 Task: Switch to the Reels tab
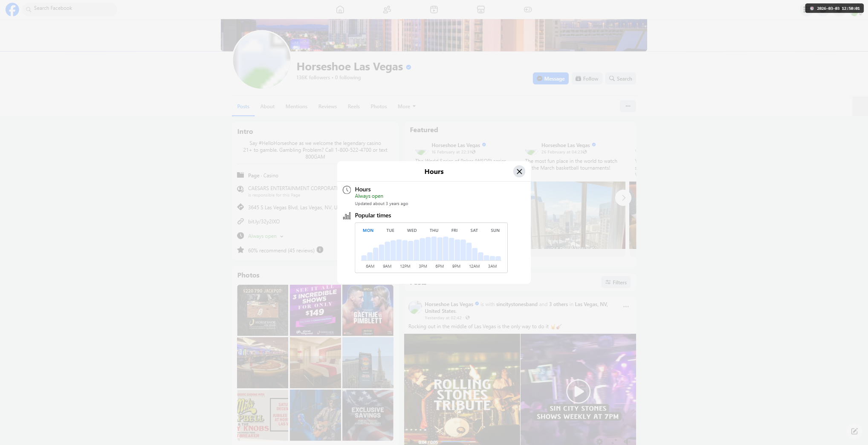pyautogui.click(x=353, y=107)
